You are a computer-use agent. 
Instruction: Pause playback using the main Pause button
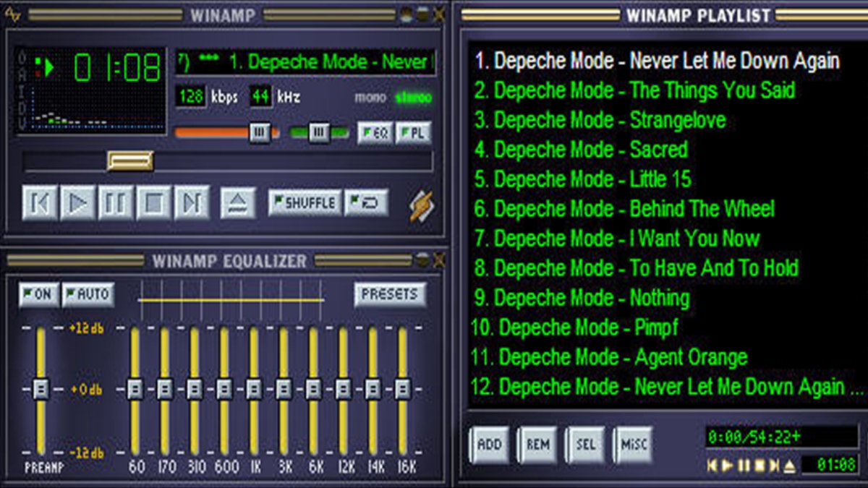116,203
